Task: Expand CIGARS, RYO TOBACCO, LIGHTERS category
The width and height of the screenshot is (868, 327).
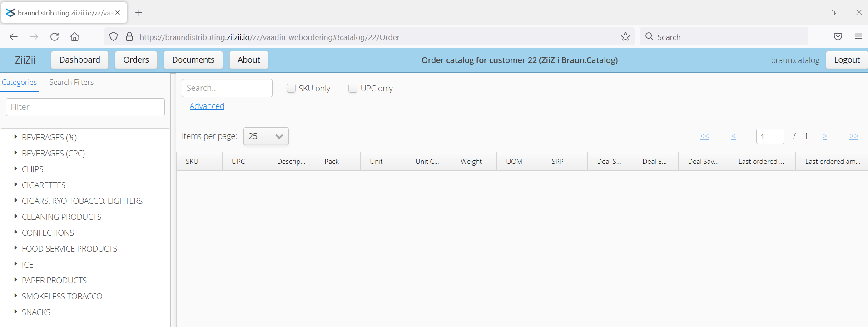Action: pos(15,200)
